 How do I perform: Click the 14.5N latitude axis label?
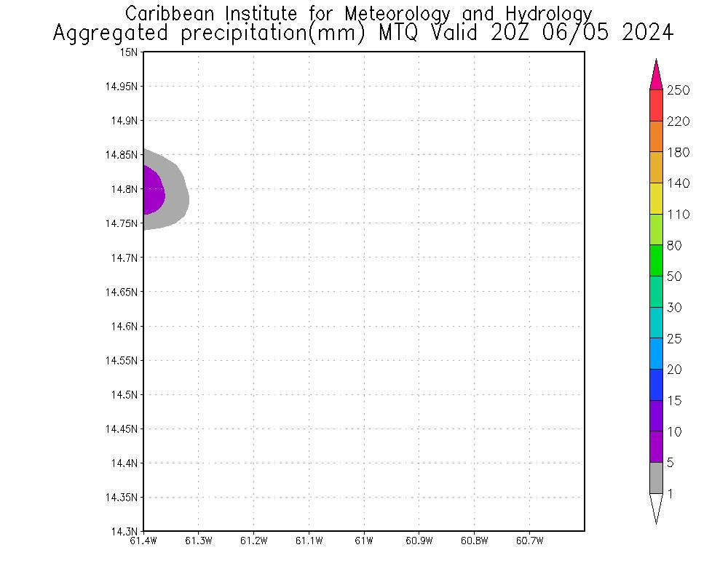click(125, 394)
